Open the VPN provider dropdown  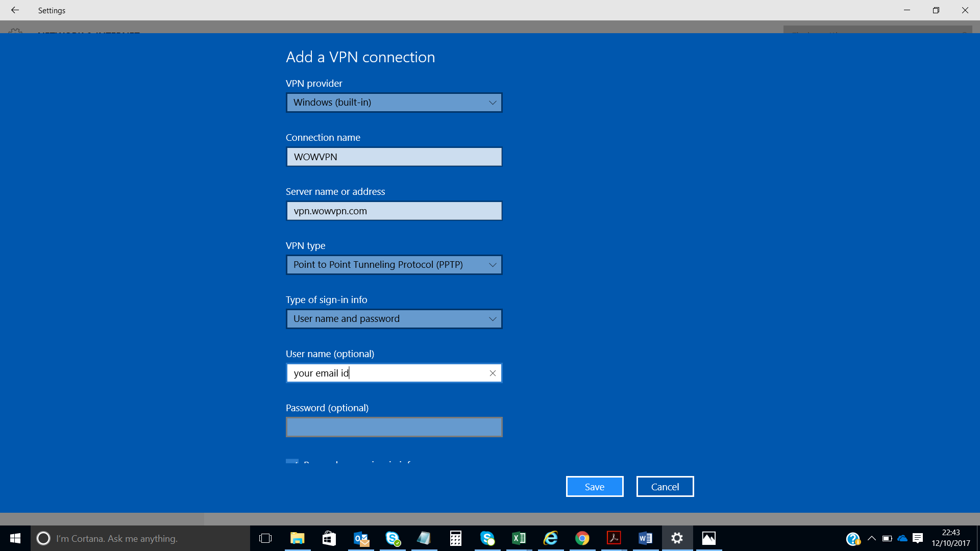click(x=394, y=103)
